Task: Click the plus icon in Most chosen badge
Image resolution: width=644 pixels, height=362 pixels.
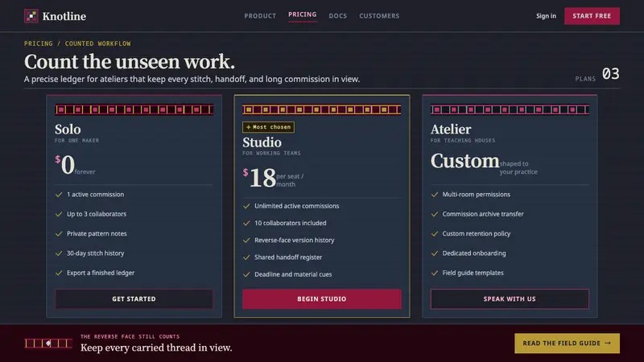Action: [248, 127]
